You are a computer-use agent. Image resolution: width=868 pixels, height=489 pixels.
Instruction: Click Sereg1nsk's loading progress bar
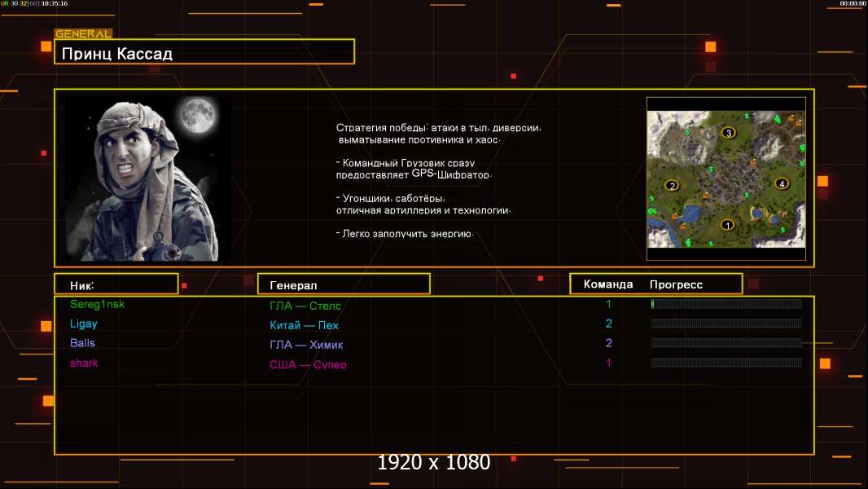click(726, 303)
